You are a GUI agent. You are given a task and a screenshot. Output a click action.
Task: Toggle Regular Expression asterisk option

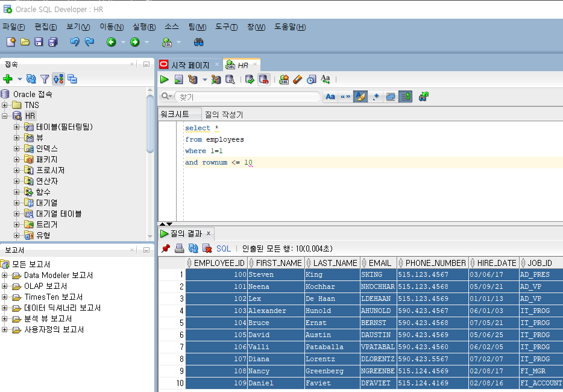pyautogui.click(x=376, y=96)
